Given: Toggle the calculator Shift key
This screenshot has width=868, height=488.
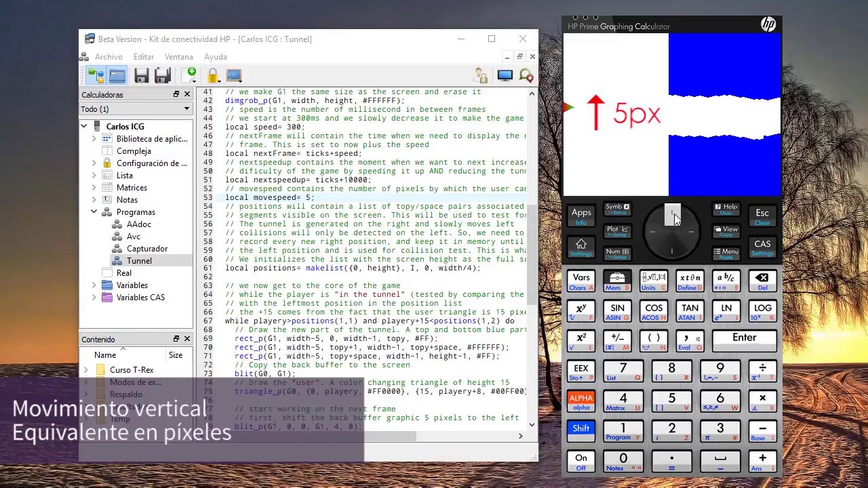Looking at the screenshot, I should [x=581, y=430].
